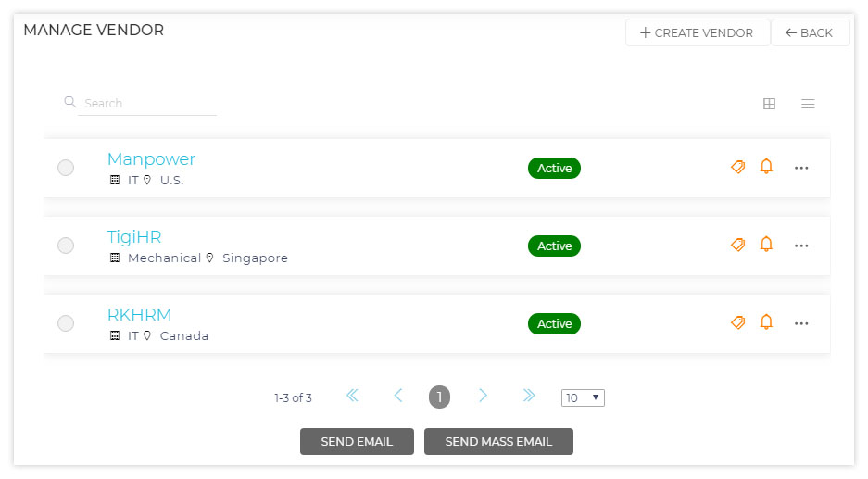Click the Active status badge for Manpower
The width and height of the screenshot is (868, 479).
554,168
